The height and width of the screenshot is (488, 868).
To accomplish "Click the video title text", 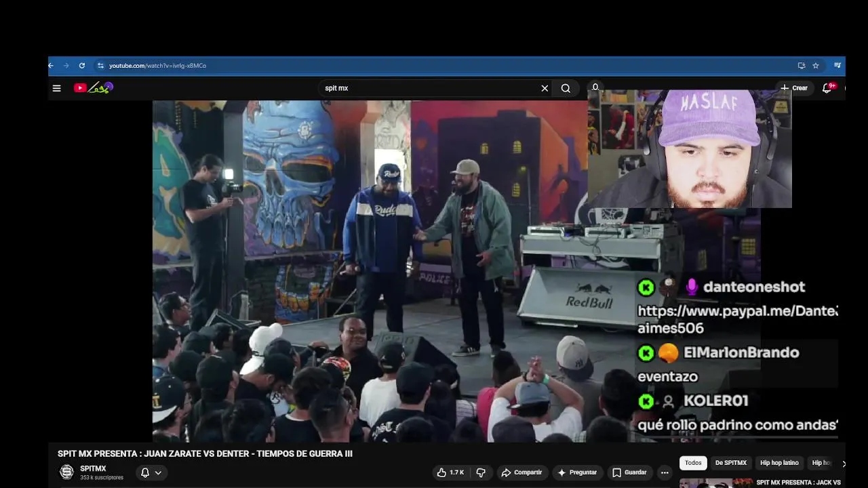I will (205, 453).
